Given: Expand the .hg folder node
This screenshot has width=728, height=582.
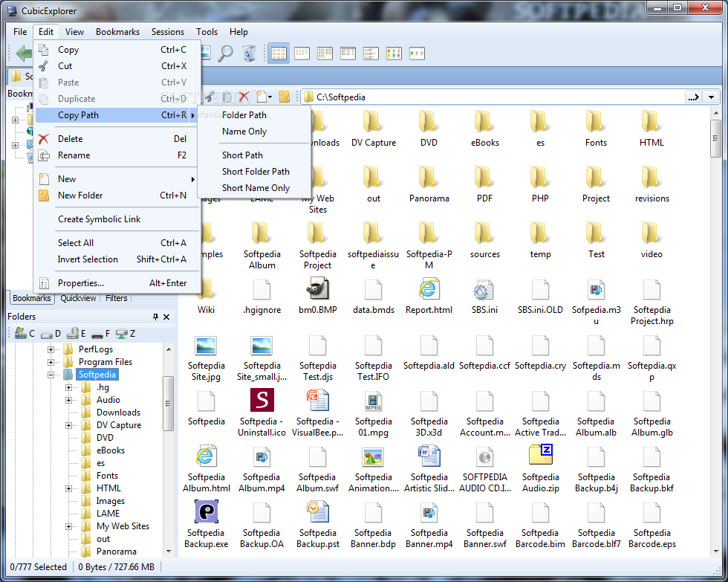Looking at the screenshot, I should (68, 387).
